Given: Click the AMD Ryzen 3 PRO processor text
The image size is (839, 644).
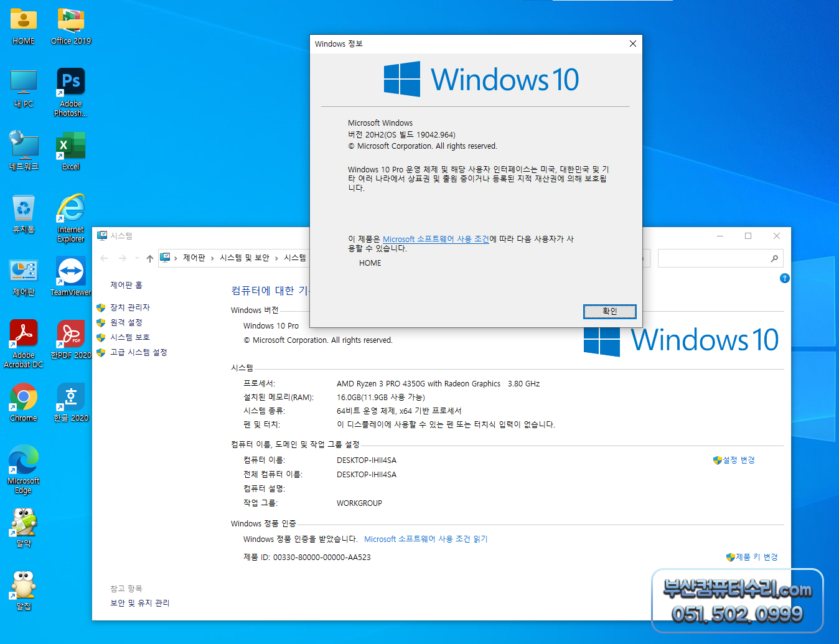Looking at the screenshot, I should [438, 384].
